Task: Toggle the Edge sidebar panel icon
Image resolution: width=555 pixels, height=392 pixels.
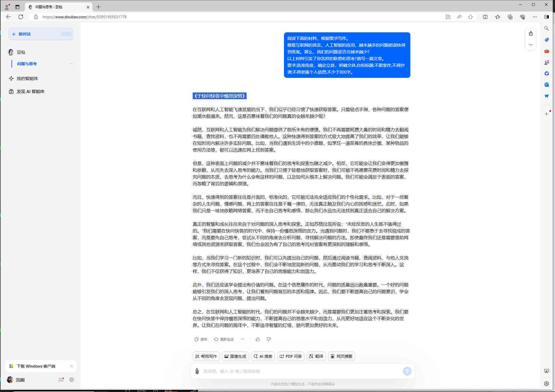Action: pos(547,17)
